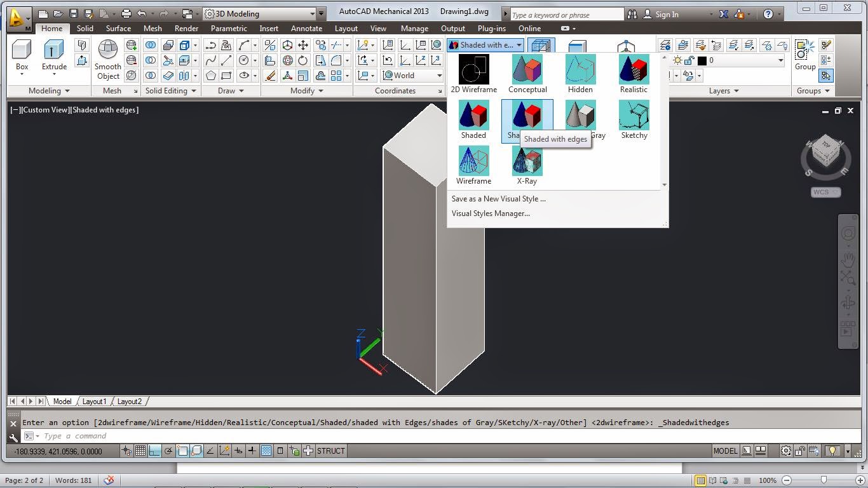Click Save as a New Visual Style
This screenshot has width=868, height=488.
point(498,198)
